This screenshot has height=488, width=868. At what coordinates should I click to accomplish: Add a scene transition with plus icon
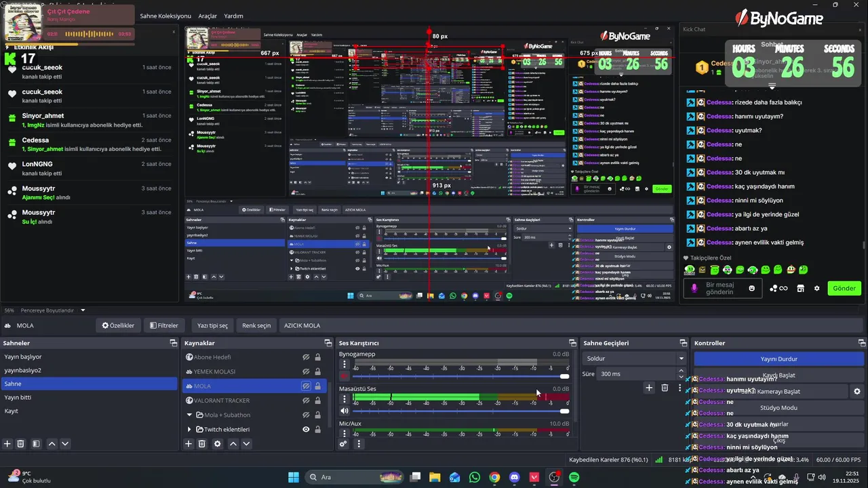(649, 388)
